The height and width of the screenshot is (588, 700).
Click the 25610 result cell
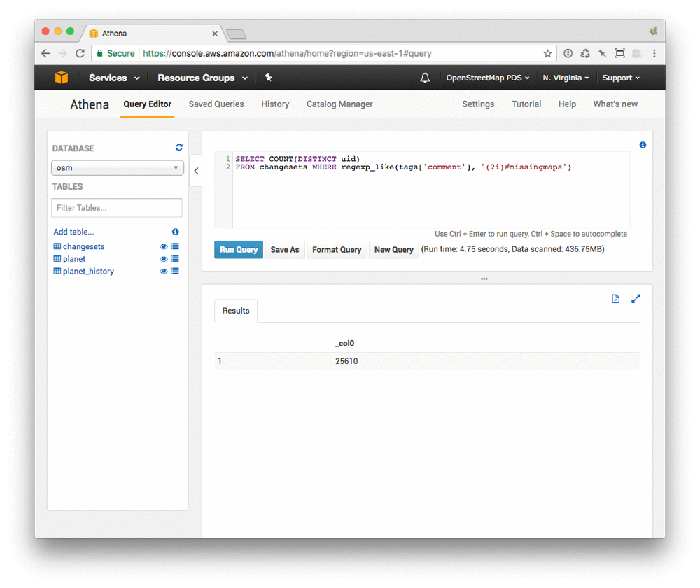346,361
